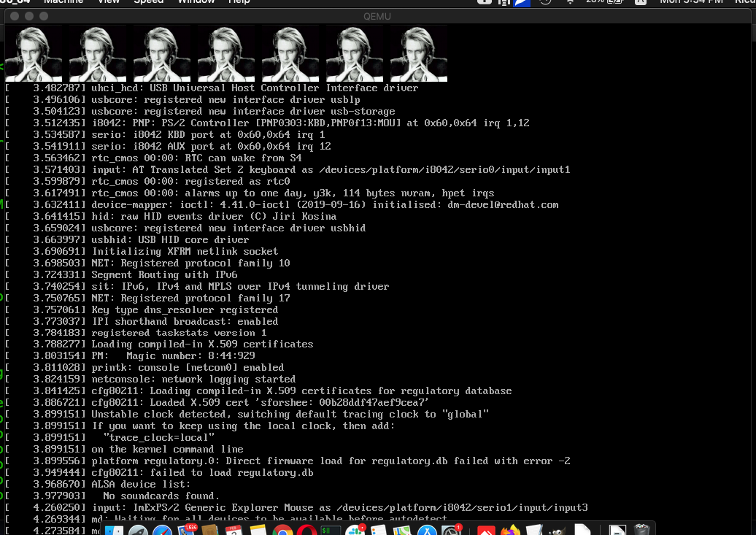Launch Google Chrome from the Dock
Screen dimensions: 756x535
282,530
